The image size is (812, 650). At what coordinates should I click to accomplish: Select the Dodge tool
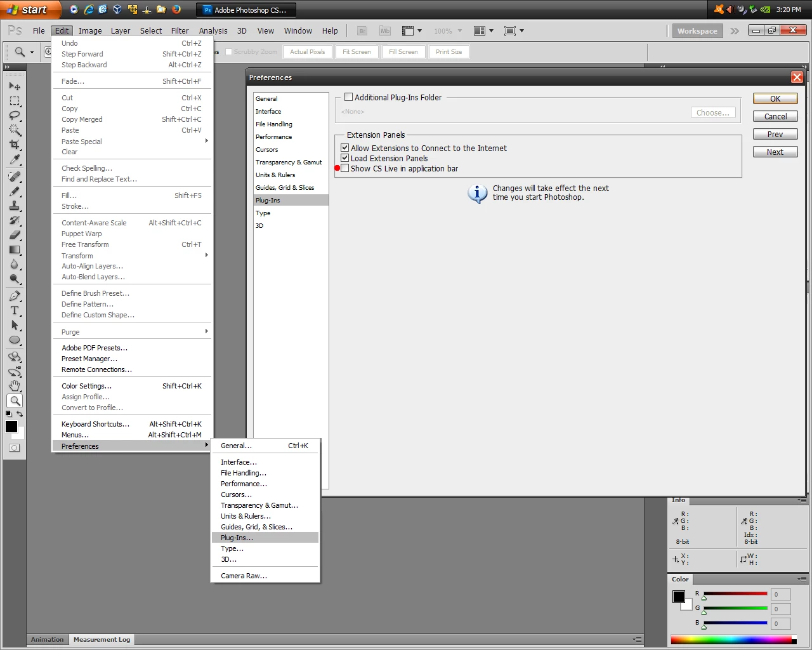click(15, 279)
